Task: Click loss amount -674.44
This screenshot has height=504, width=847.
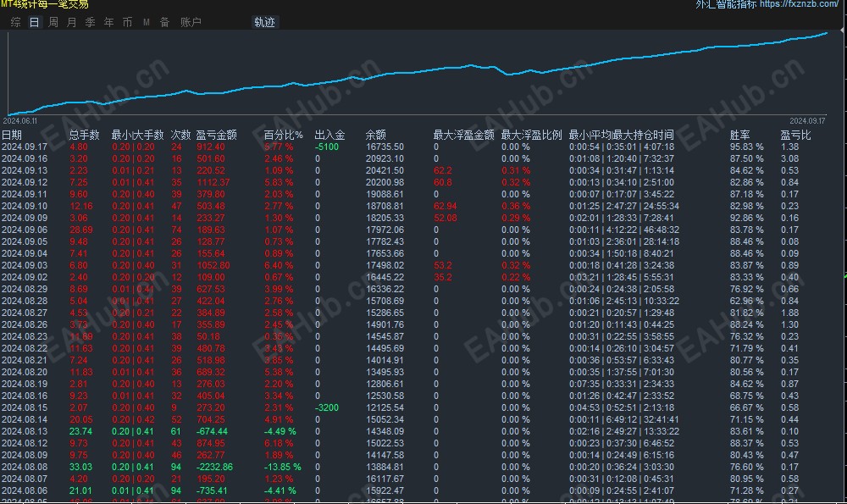Action: coord(212,432)
